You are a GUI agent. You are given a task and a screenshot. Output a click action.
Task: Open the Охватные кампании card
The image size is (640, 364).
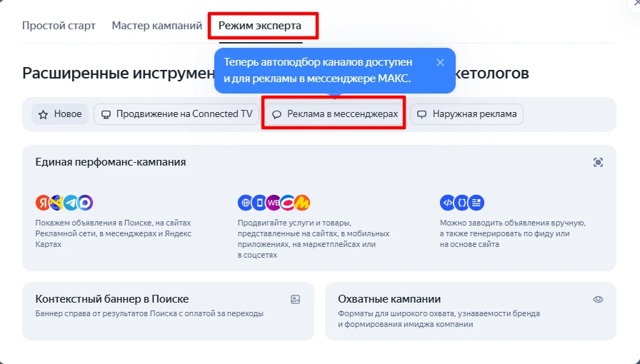pos(471,311)
